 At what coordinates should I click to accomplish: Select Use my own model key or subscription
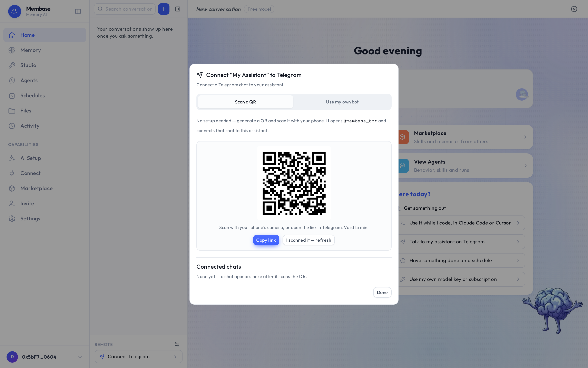461,279
